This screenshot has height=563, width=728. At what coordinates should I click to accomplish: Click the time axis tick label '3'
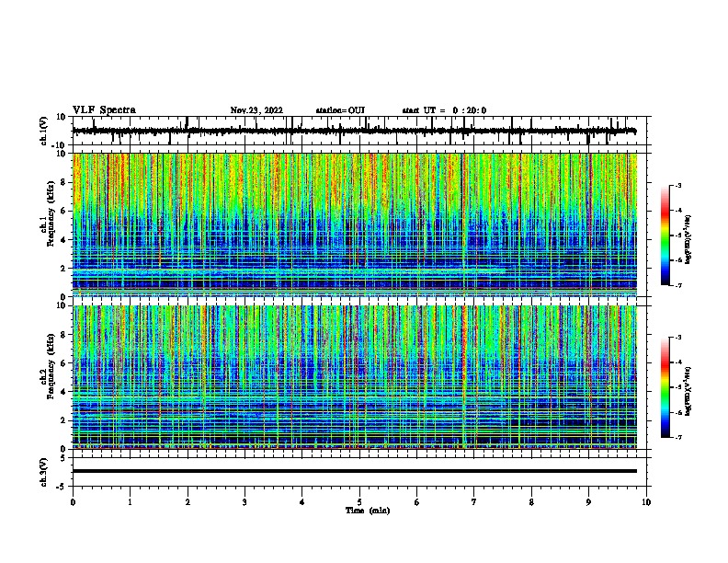pos(245,502)
